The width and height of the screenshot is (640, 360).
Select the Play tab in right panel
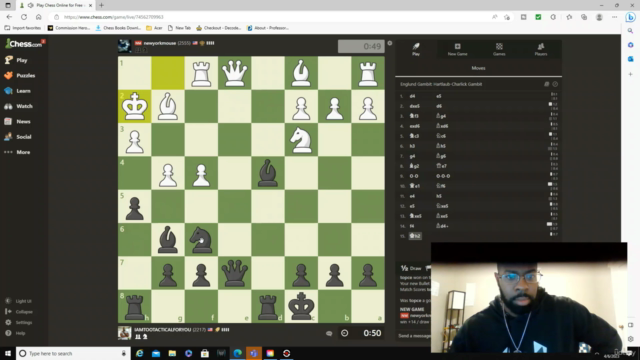416,49
